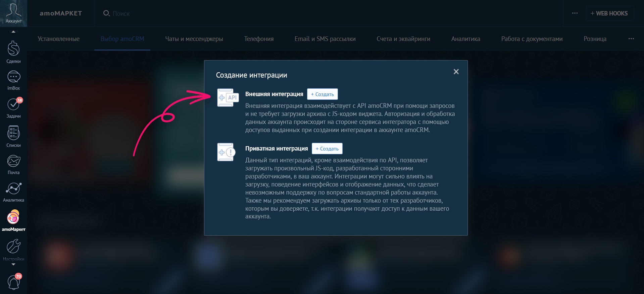Image resolution: width=644 pixels, height=294 pixels.
Task: Click the notifications bell icon
Action: tap(13, 282)
